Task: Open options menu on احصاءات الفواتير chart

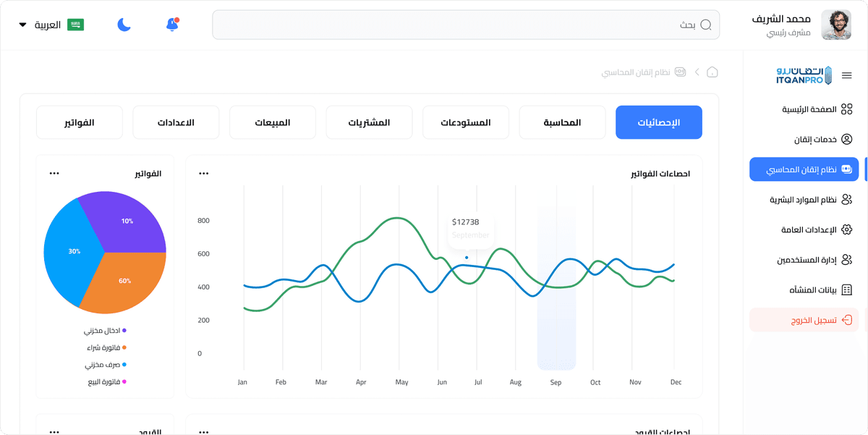Action: click(x=204, y=174)
